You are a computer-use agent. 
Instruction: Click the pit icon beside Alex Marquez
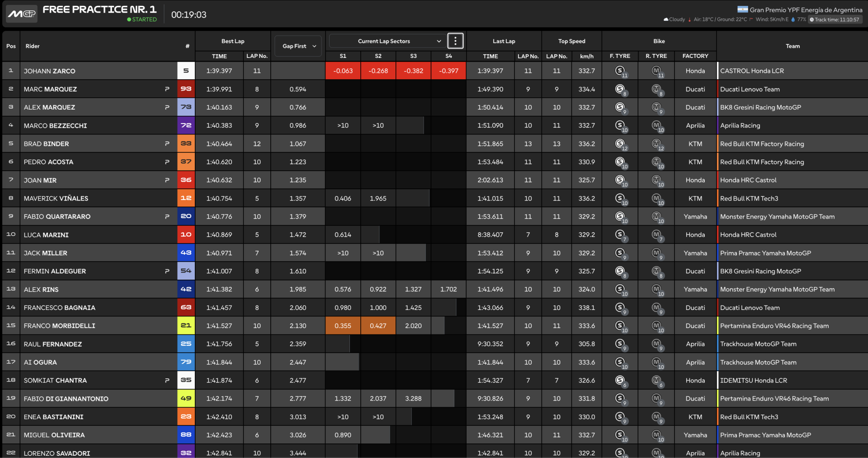click(167, 107)
